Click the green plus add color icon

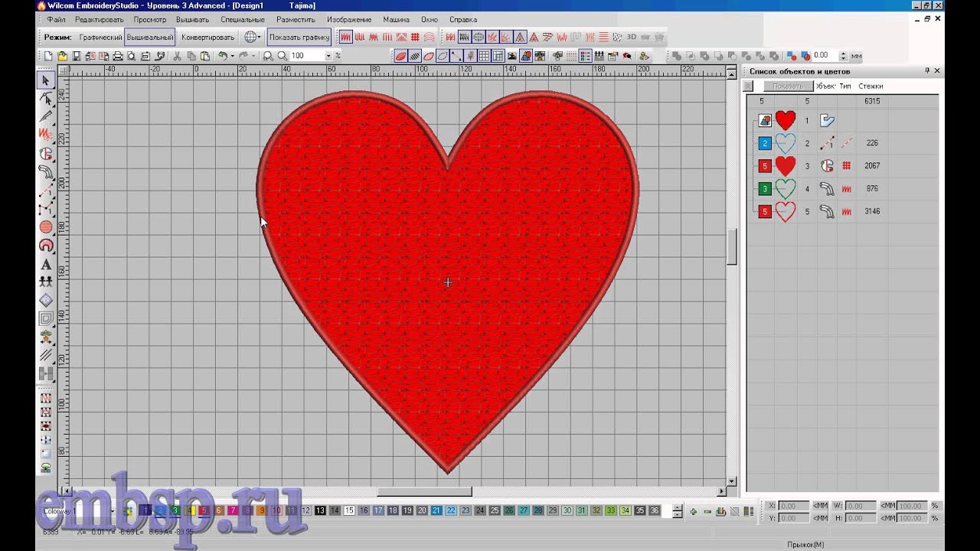(694, 512)
